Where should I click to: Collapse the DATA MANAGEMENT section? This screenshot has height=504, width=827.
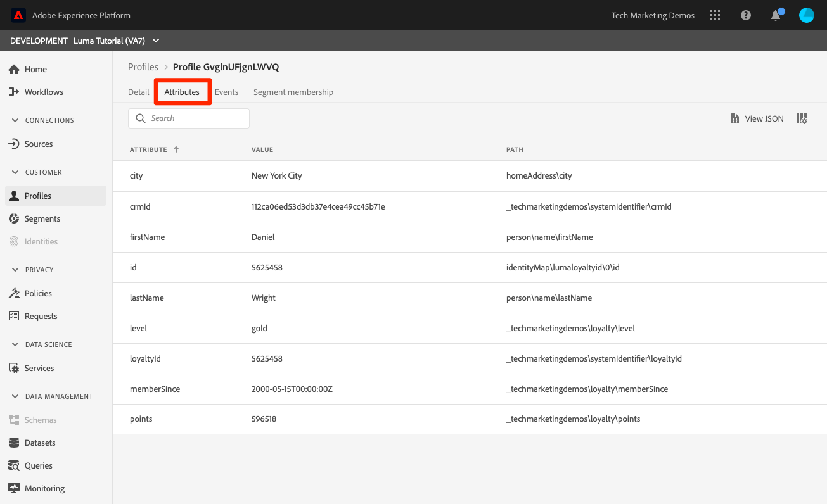tap(15, 396)
